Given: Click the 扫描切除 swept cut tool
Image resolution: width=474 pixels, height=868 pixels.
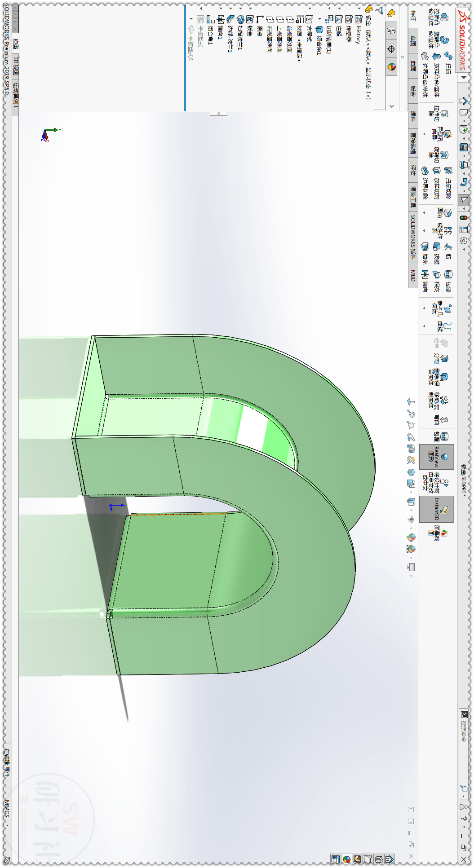Looking at the screenshot, I should [x=448, y=183].
